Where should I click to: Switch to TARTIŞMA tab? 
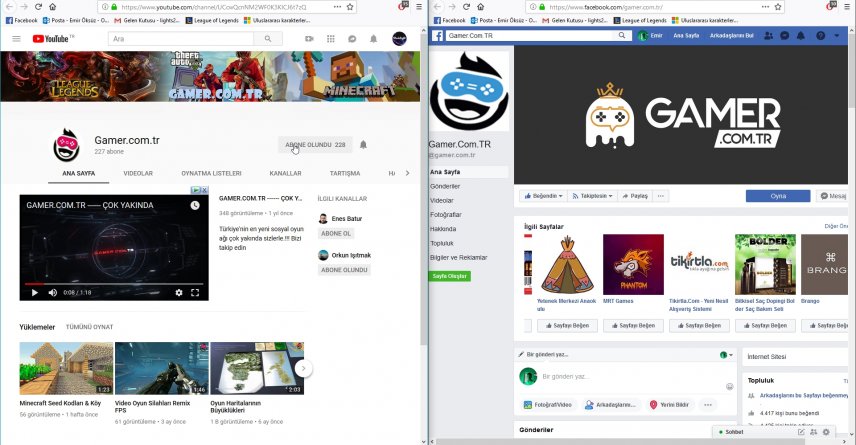[344, 173]
